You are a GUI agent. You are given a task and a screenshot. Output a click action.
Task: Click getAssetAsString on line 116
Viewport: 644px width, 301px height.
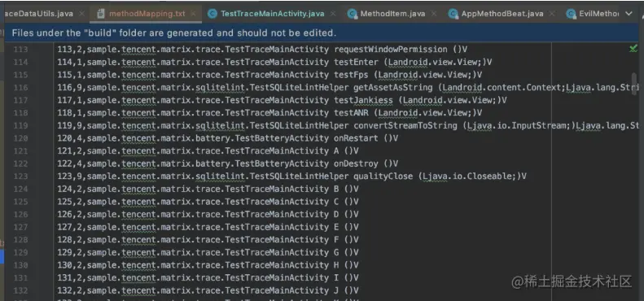[x=393, y=88]
